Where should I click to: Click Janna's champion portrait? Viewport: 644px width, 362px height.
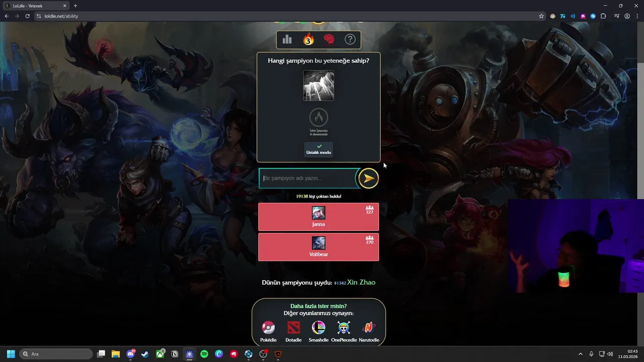[318, 213]
